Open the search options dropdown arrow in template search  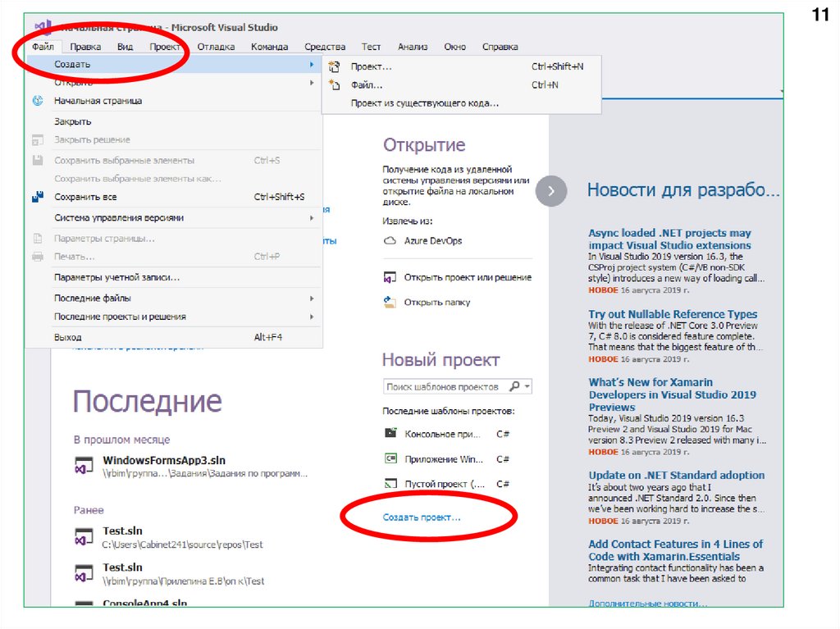pos(527,386)
